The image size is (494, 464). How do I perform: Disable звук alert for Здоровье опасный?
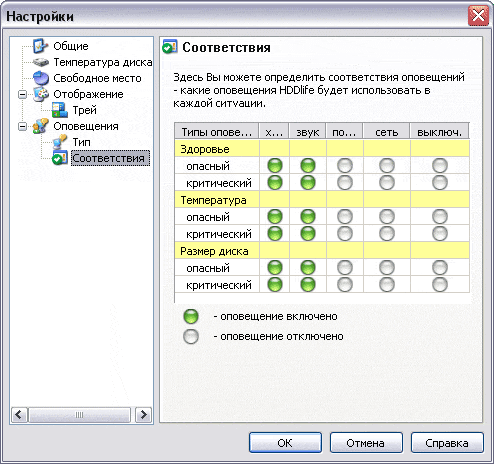308,165
